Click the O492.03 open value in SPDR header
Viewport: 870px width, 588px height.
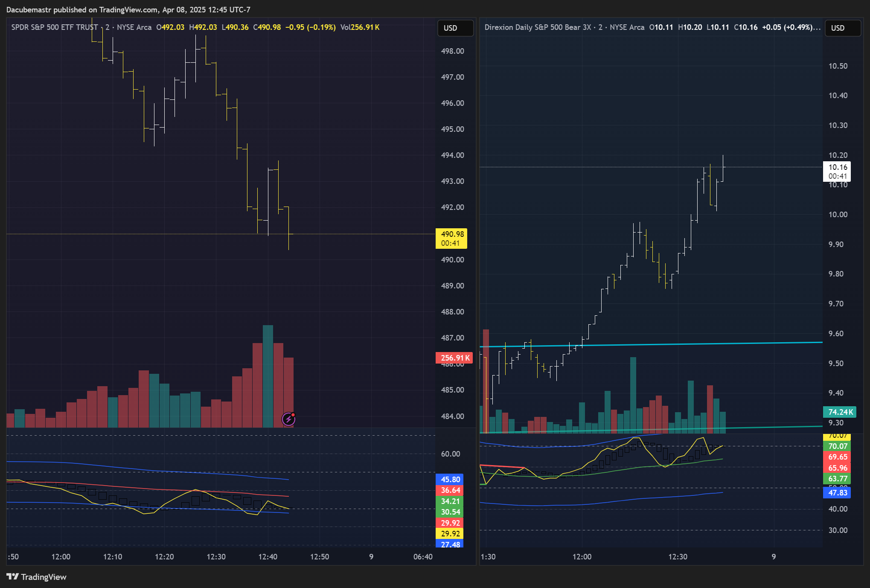click(x=170, y=27)
